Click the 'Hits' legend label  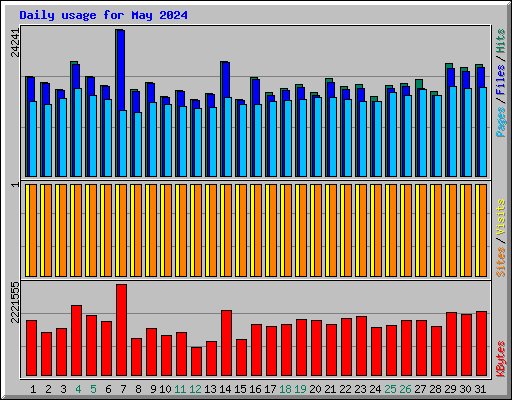(501, 41)
